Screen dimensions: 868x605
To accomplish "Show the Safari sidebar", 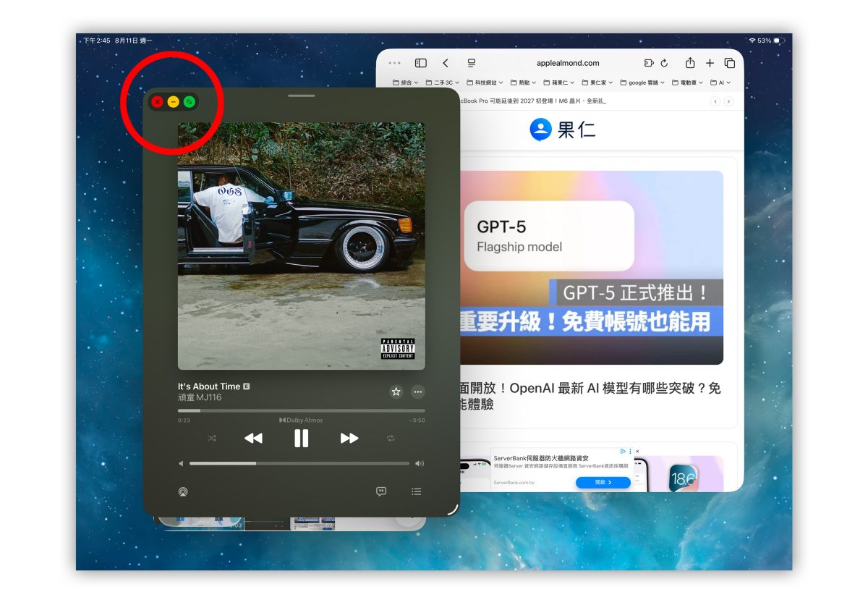I will pyautogui.click(x=421, y=63).
